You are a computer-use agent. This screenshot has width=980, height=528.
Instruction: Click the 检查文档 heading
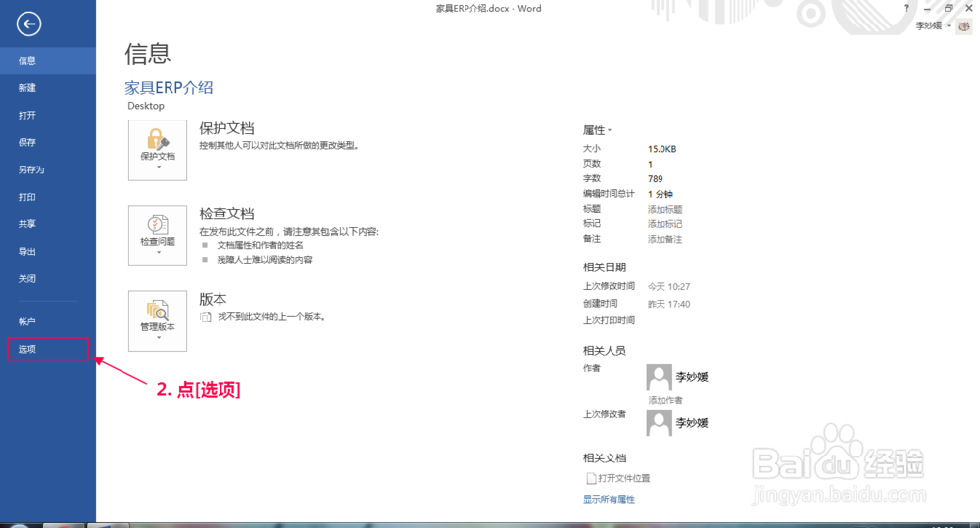click(227, 214)
